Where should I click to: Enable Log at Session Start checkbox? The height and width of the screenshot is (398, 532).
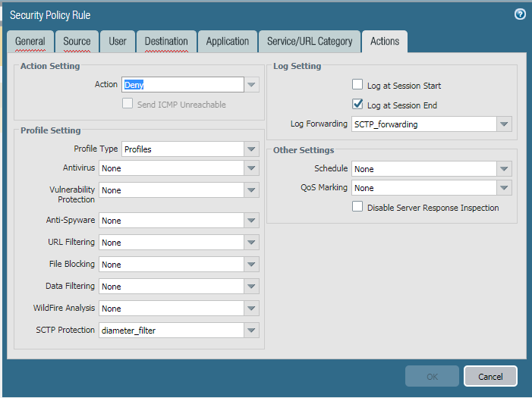pyautogui.click(x=357, y=86)
